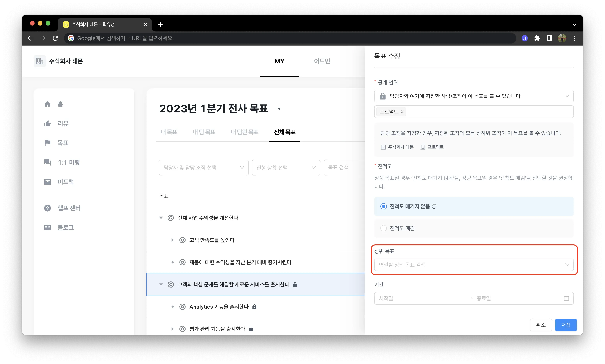The width and height of the screenshot is (605, 364).
Task: Reload the page with the refresh icon
Action: (x=55, y=38)
